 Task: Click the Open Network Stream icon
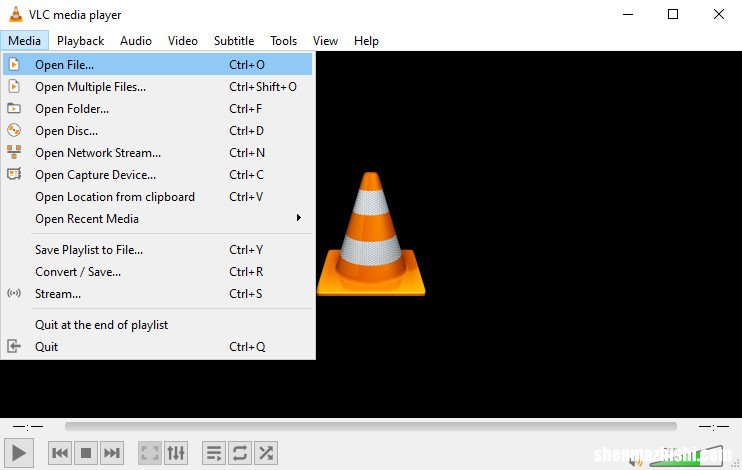tap(14, 152)
